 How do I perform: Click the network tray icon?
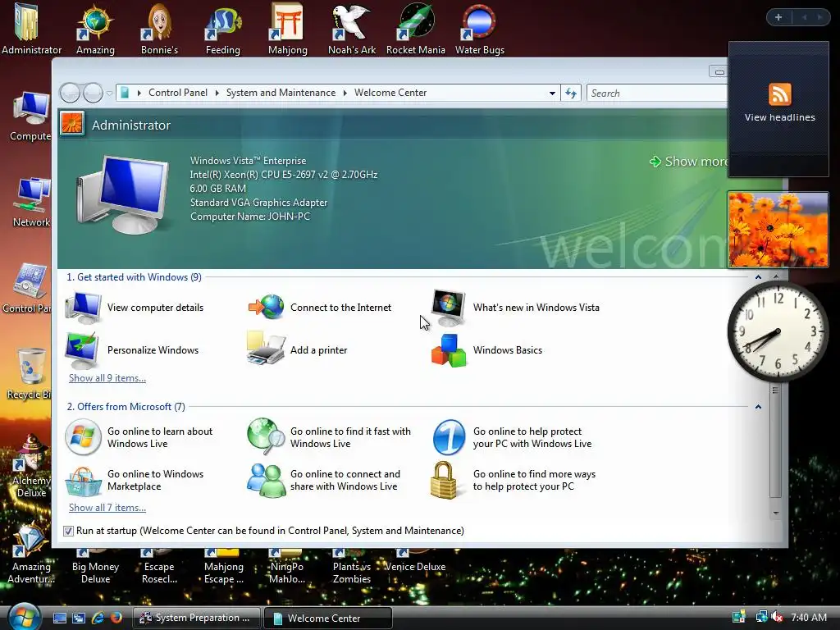(x=760, y=617)
